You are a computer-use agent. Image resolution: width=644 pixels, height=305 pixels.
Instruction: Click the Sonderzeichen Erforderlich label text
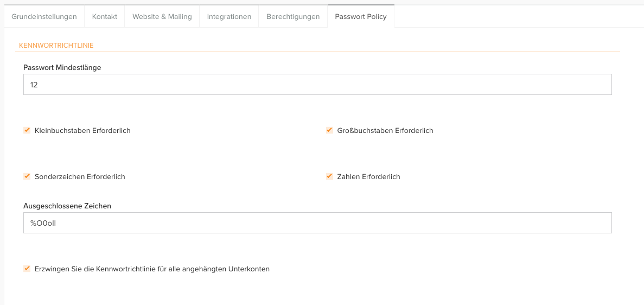tap(80, 177)
